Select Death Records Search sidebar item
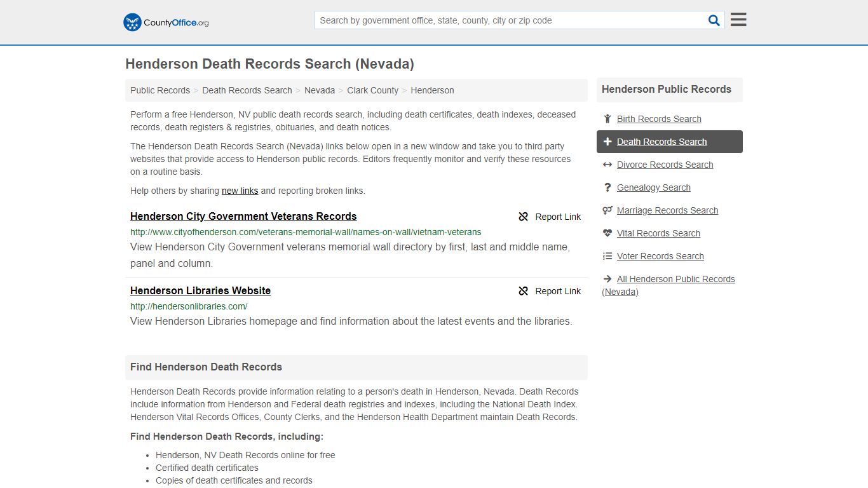 (x=670, y=142)
